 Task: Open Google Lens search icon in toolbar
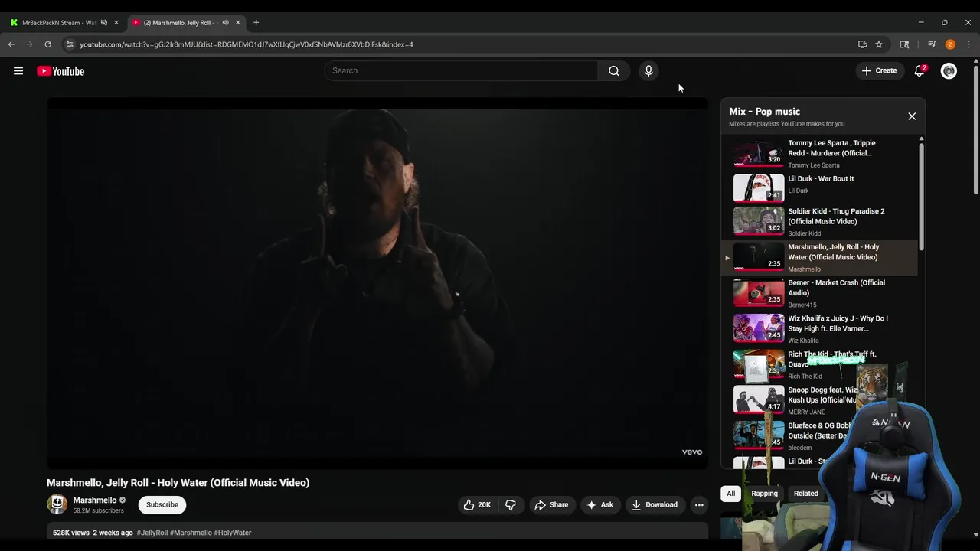(904, 44)
